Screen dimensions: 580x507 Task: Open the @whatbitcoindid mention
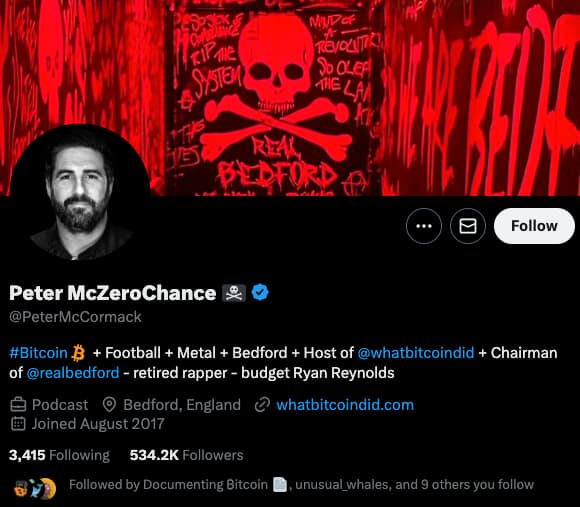pyautogui.click(x=416, y=353)
